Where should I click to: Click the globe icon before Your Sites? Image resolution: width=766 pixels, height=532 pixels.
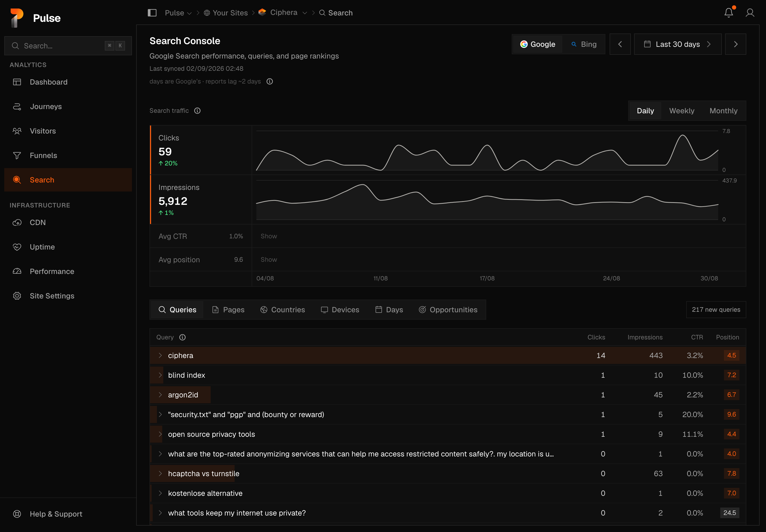207,13
